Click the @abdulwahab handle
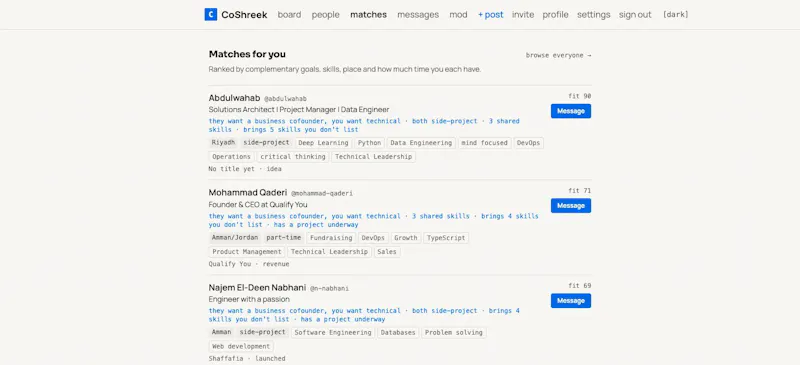The width and height of the screenshot is (800, 365). point(285,99)
